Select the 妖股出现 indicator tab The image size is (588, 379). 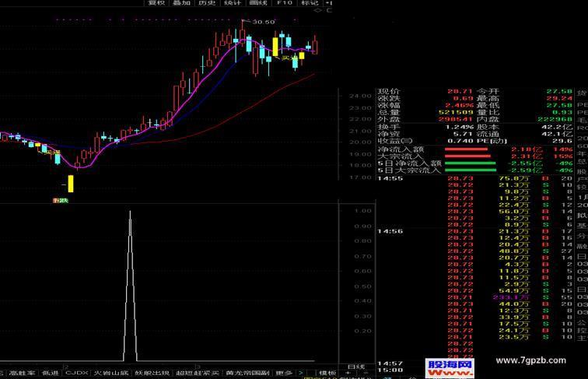click(152, 373)
